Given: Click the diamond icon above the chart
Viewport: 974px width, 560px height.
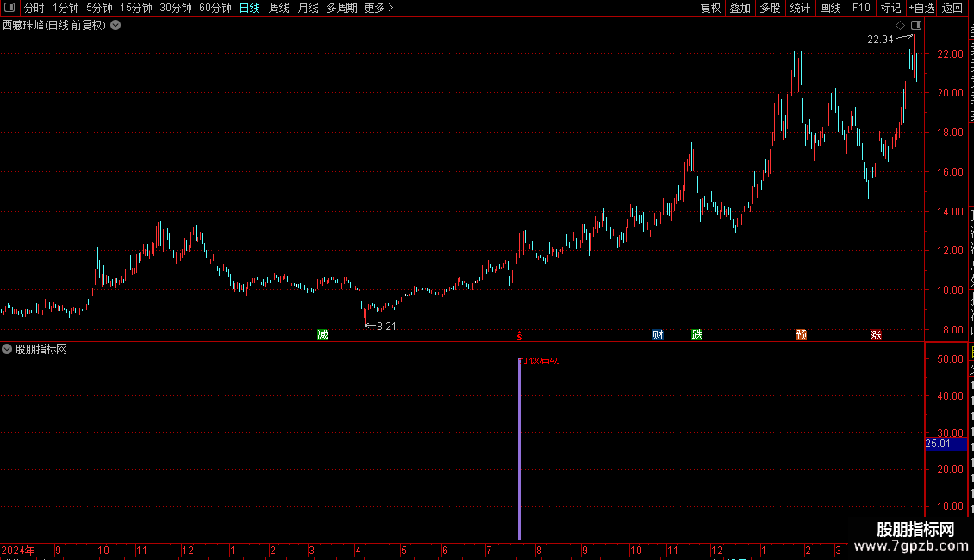Looking at the screenshot, I should pyautogui.click(x=900, y=26).
